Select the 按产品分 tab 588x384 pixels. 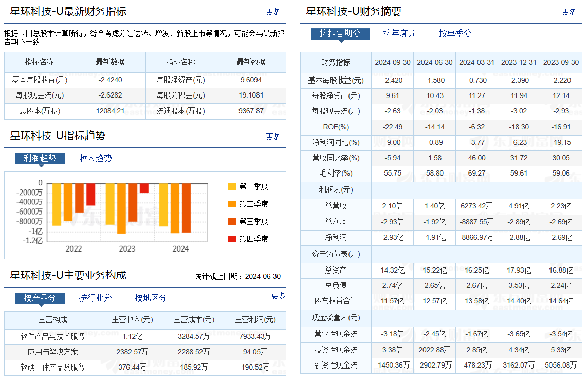[x=40, y=298]
